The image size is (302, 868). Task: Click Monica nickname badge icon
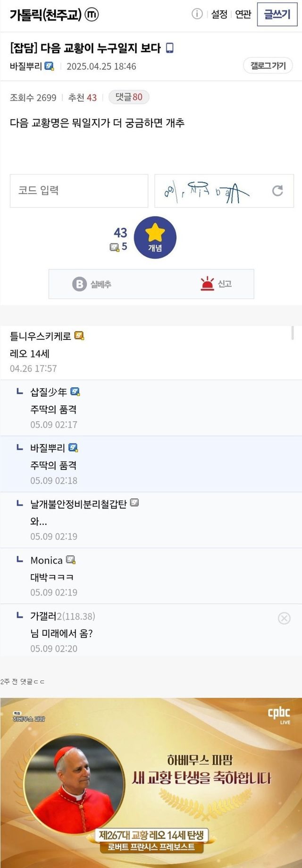click(x=71, y=560)
